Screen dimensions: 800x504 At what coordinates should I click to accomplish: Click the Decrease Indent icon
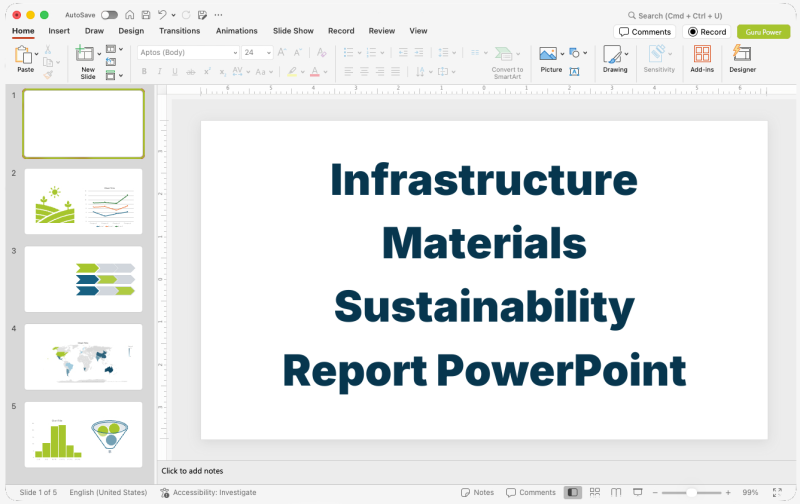click(403, 52)
